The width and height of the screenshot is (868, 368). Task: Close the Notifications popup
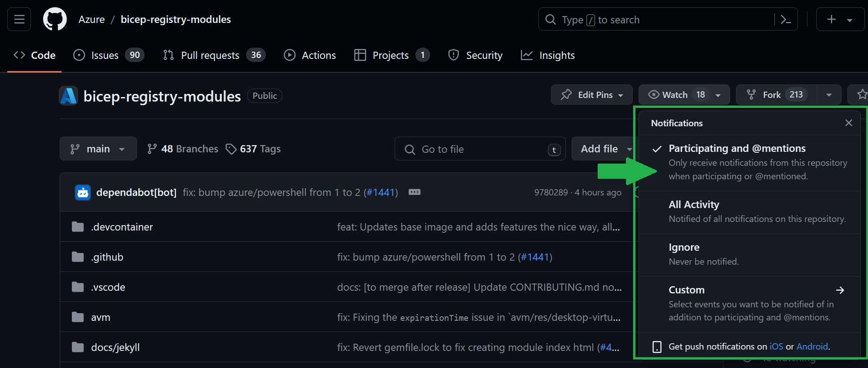(x=849, y=123)
